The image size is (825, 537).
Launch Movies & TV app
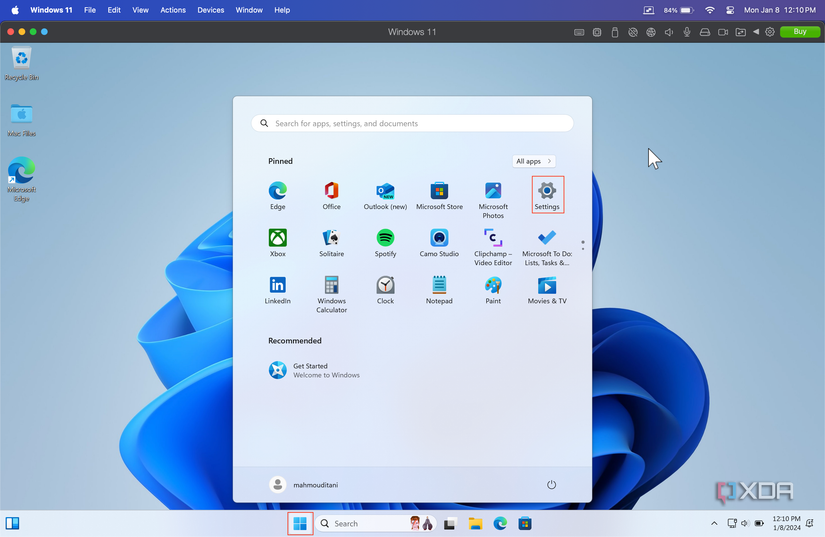coord(547,290)
